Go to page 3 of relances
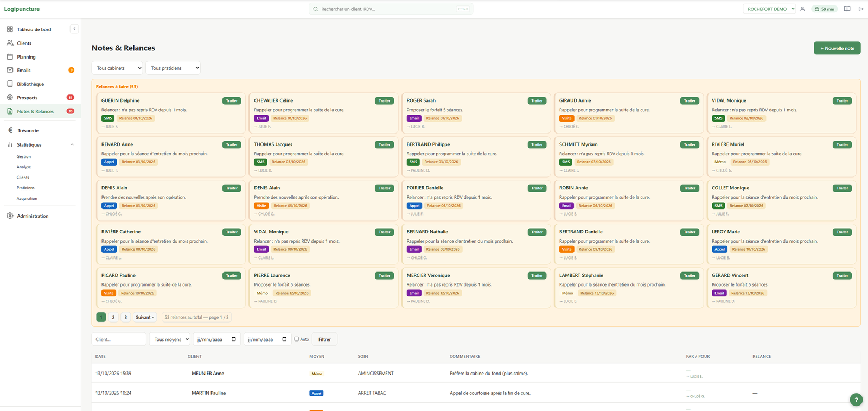 pos(125,317)
